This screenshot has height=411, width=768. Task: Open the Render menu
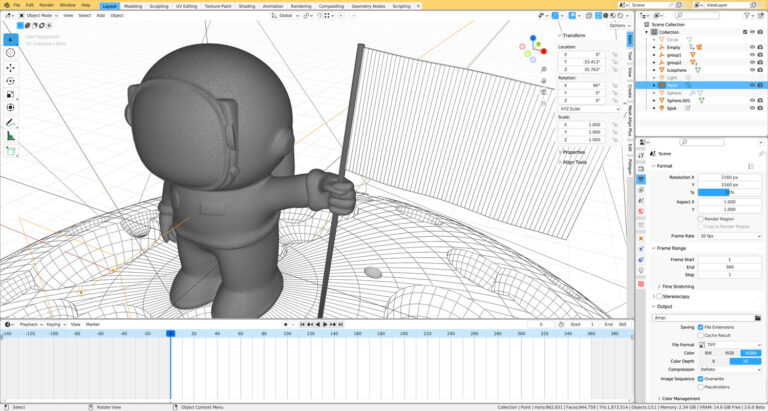[46, 5]
